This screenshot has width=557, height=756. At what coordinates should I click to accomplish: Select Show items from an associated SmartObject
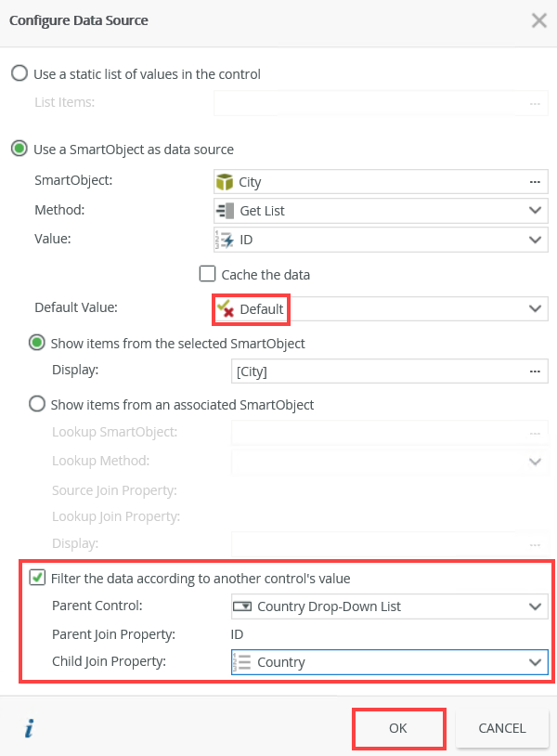point(37,404)
